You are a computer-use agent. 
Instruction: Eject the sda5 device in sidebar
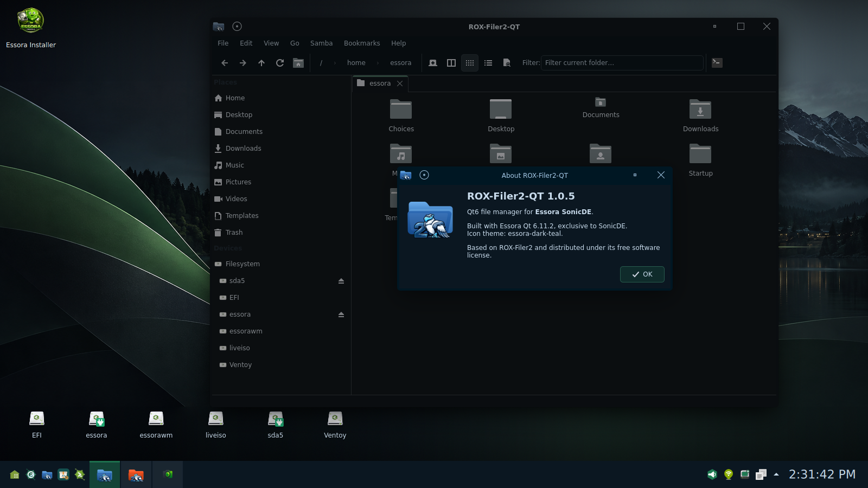point(341,281)
